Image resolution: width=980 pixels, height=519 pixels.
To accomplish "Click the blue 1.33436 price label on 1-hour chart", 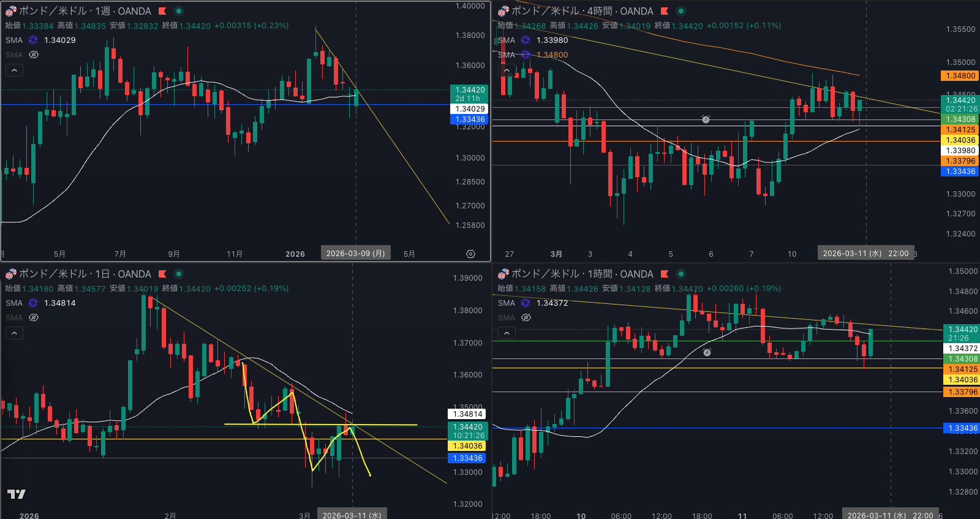I will coord(962,428).
